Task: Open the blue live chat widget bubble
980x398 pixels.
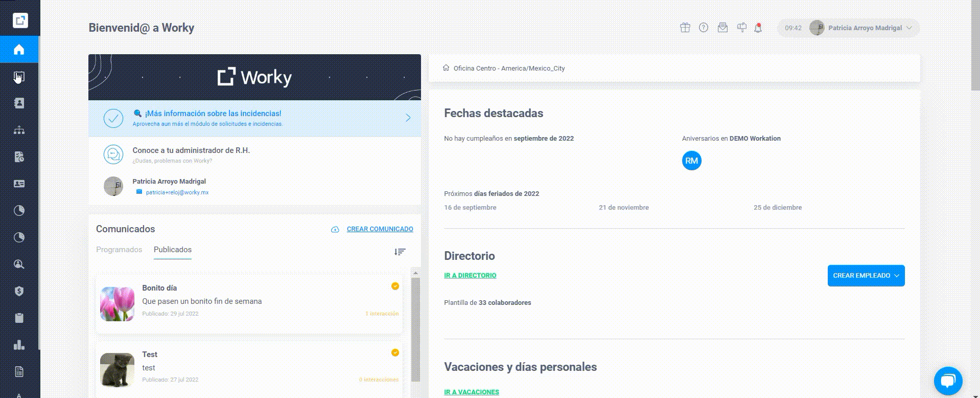Action: pos(948,381)
